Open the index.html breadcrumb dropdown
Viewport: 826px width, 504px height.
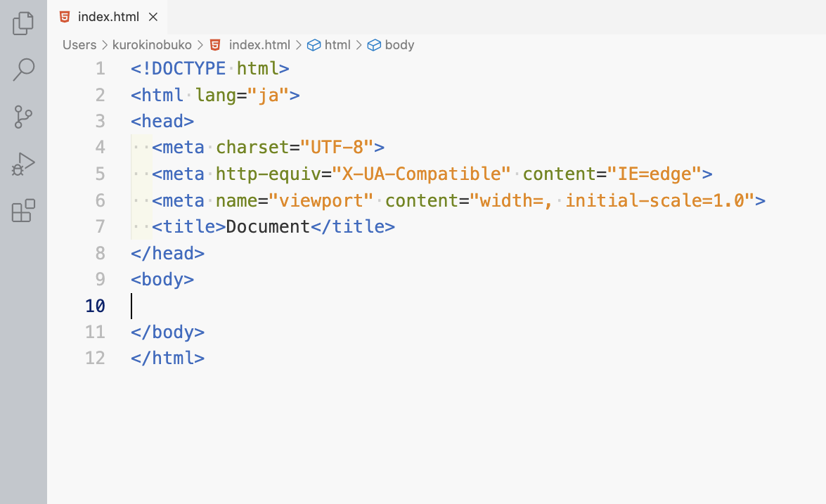click(259, 45)
